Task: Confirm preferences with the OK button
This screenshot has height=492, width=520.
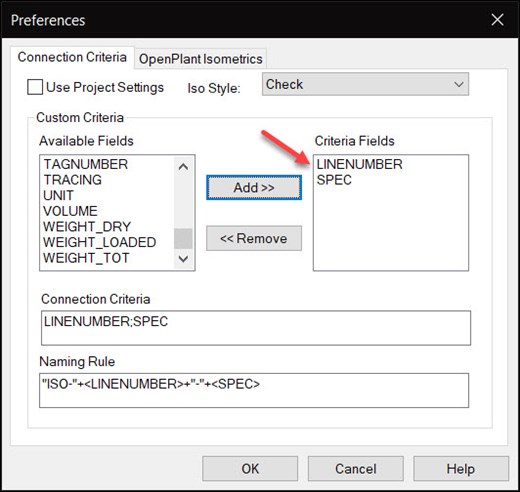Action: pos(250,469)
